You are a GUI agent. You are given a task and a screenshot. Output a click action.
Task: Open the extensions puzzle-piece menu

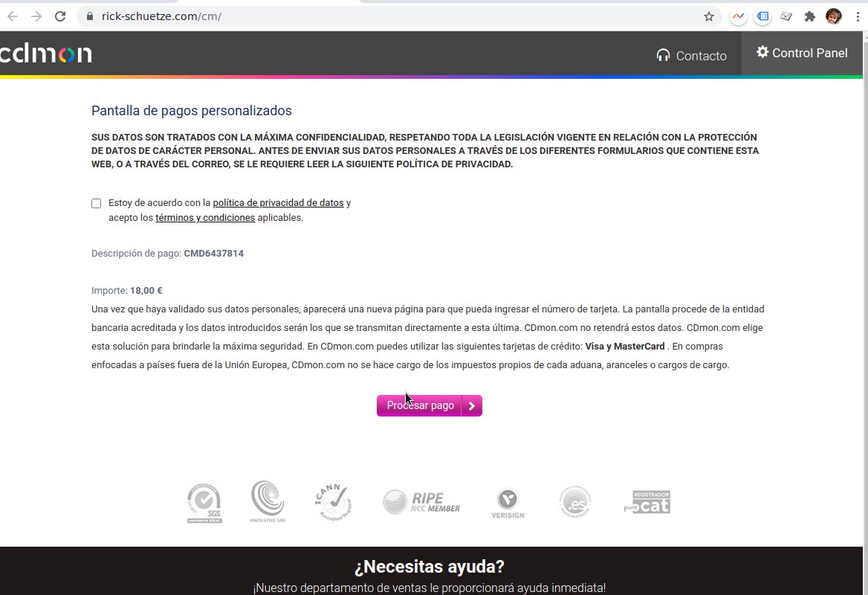810,16
